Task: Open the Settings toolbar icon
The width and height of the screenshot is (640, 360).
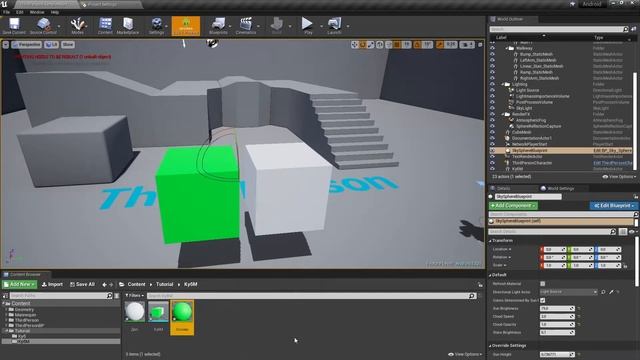Action: 156,26
